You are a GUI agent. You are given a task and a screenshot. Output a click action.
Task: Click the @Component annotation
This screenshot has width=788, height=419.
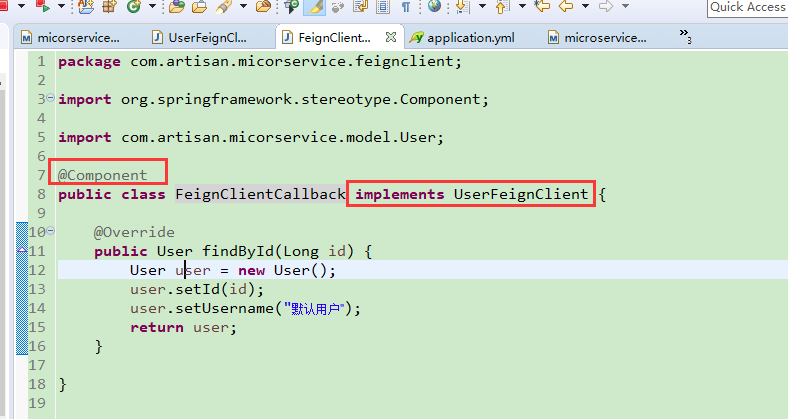click(103, 175)
